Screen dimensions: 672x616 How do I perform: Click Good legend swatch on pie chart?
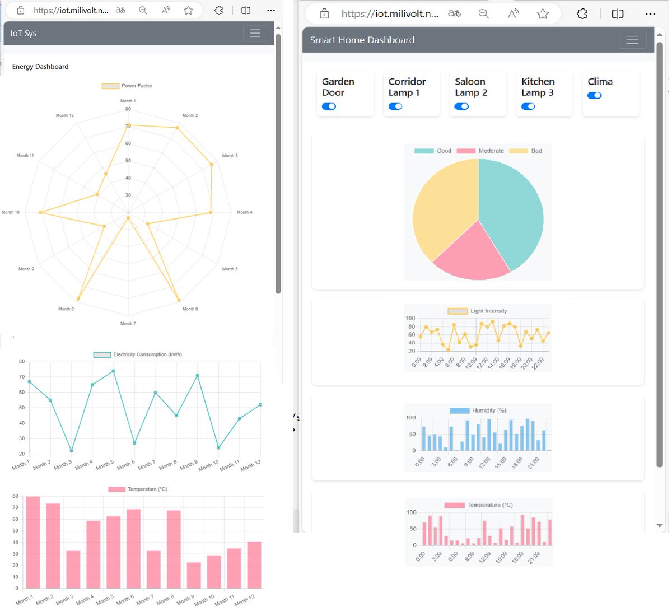424,151
